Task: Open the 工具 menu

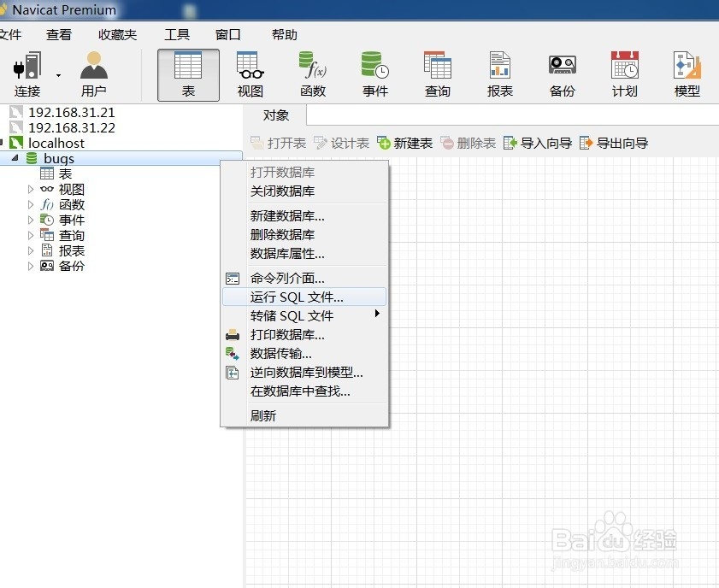Action: [177, 34]
